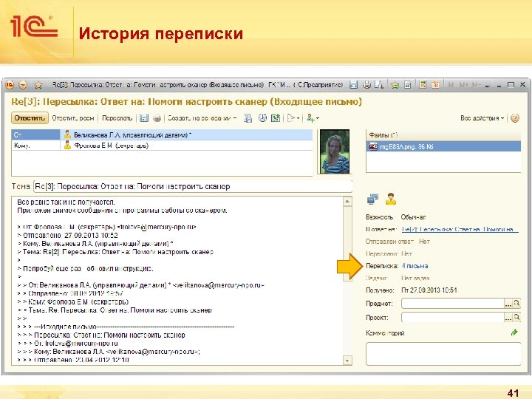Click into the Проект input field

(x=453, y=318)
